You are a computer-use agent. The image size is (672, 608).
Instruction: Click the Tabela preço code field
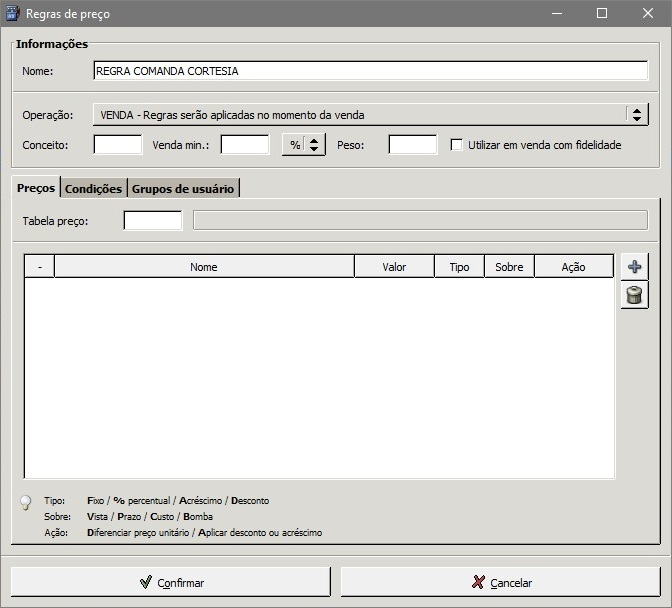pyautogui.click(x=153, y=221)
